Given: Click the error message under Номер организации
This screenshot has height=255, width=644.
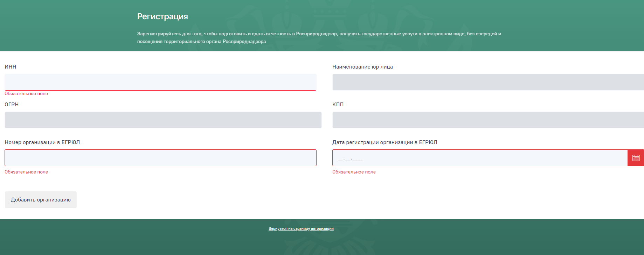Looking at the screenshot, I should (x=26, y=172).
